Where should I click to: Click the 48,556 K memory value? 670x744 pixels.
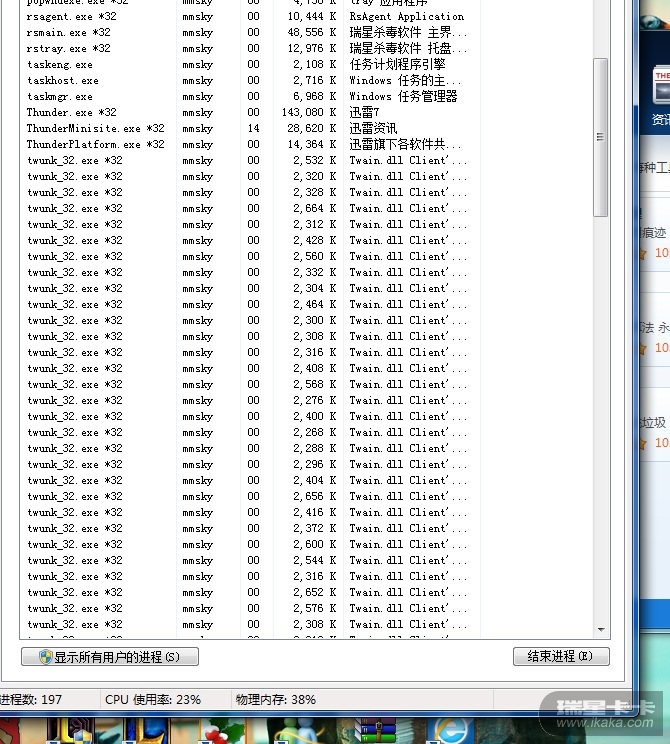[312, 33]
